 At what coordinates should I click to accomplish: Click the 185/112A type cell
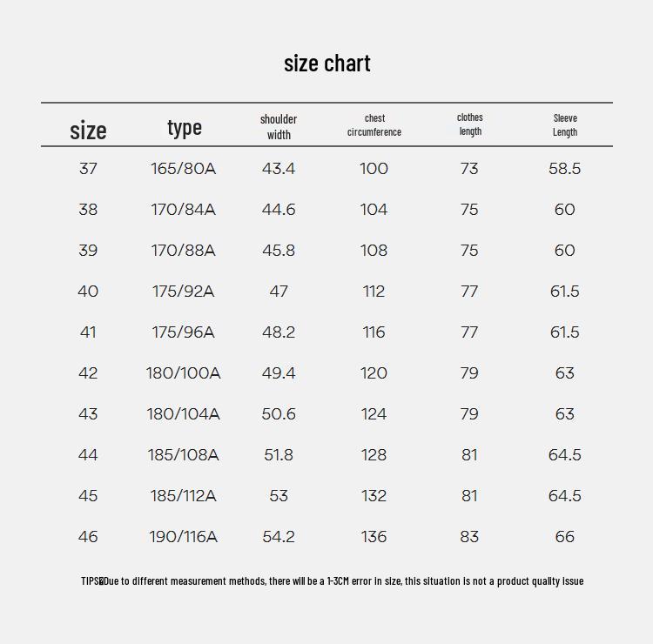[x=183, y=496]
